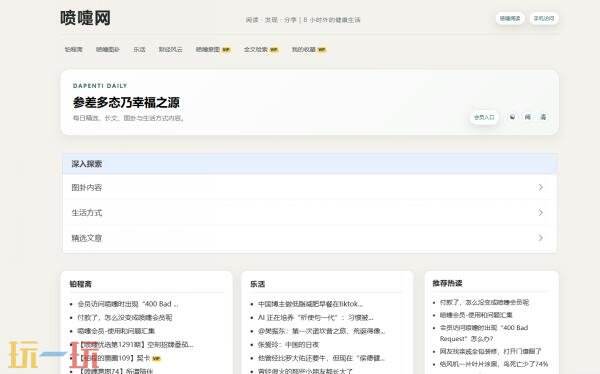Click the 喷嚏网 site logo
The width and height of the screenshot is (600, 374).
coord(85,18)
